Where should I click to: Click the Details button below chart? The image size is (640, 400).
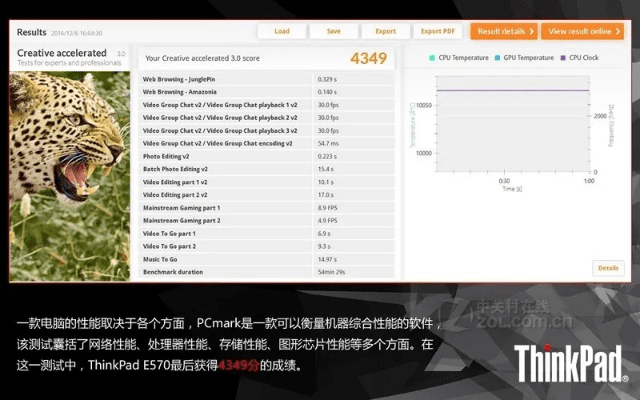point(608,268)
